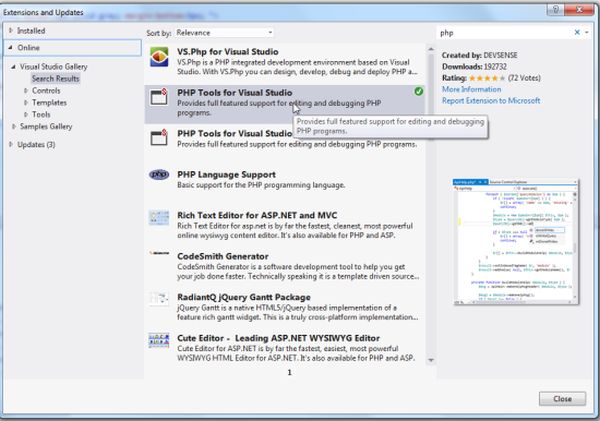Collapse the Online category

tap(10, 47)
